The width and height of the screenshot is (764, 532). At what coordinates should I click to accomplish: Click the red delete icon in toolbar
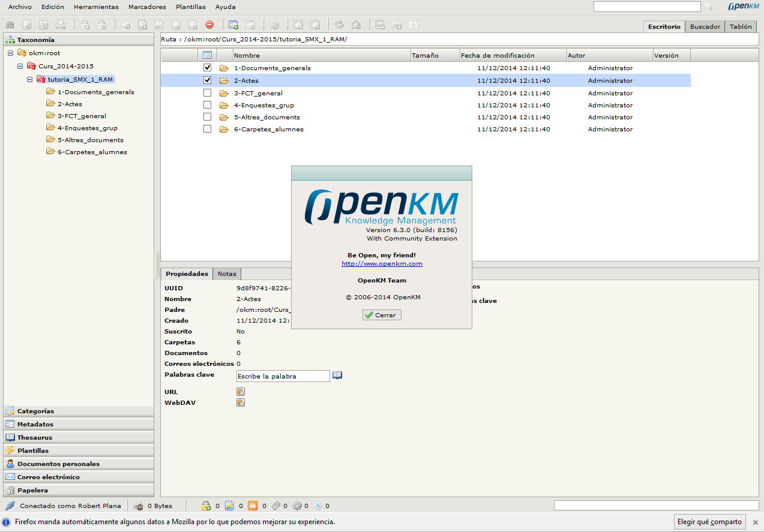209,25
